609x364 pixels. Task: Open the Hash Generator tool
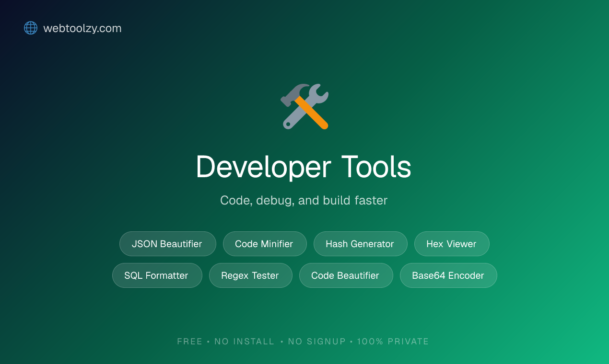[360, 244]
